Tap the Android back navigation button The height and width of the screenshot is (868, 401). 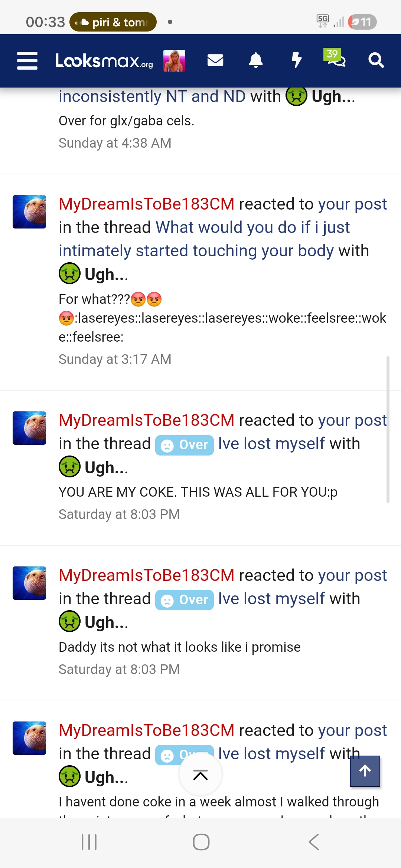point(314,842)
